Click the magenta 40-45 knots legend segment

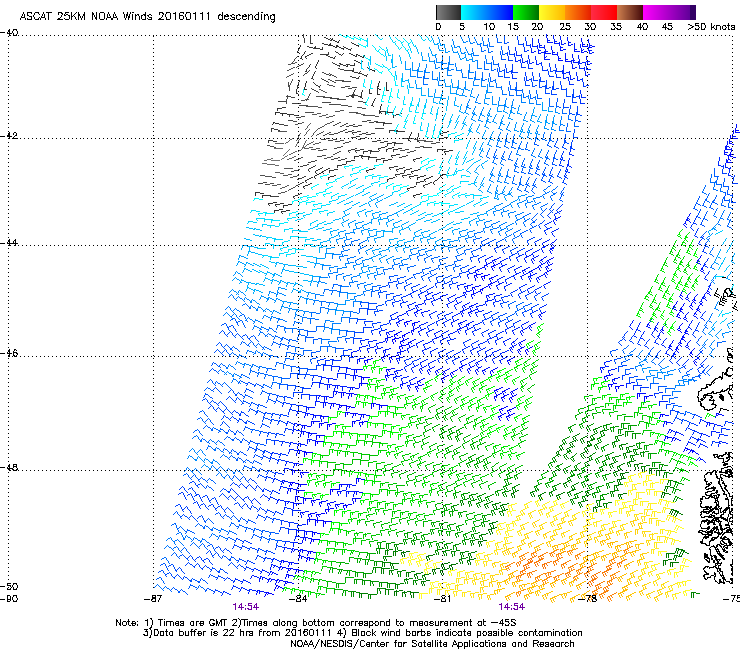656,12
